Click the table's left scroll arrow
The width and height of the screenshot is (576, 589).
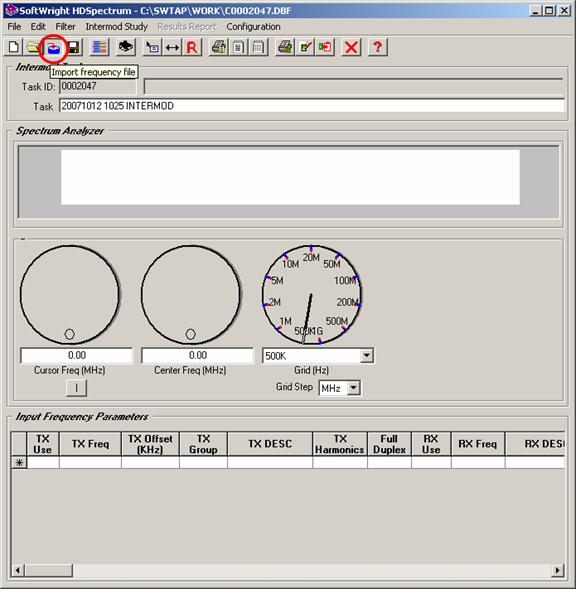click(17, 570)
